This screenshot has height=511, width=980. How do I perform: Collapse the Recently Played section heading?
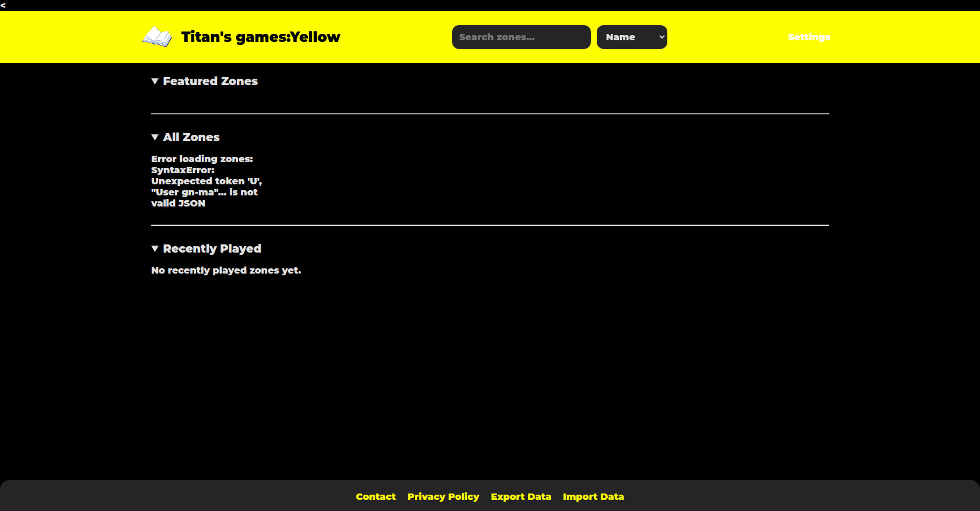(x=212, y=249)
